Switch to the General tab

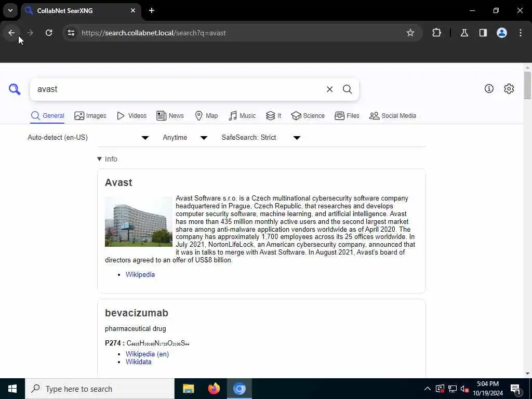(x=47, y=116)
